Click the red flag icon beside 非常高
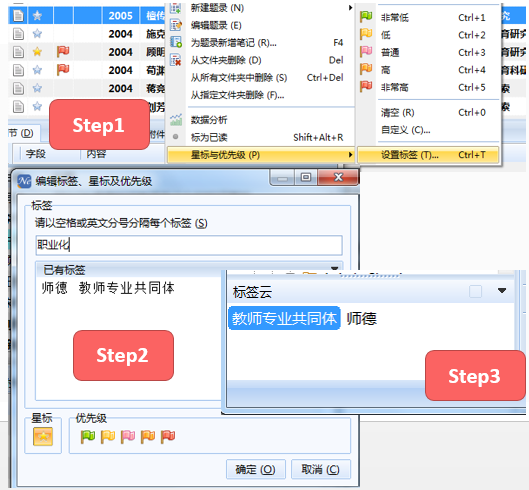Image resolution: width=529 pixels, height=490 pixels. 366,87
